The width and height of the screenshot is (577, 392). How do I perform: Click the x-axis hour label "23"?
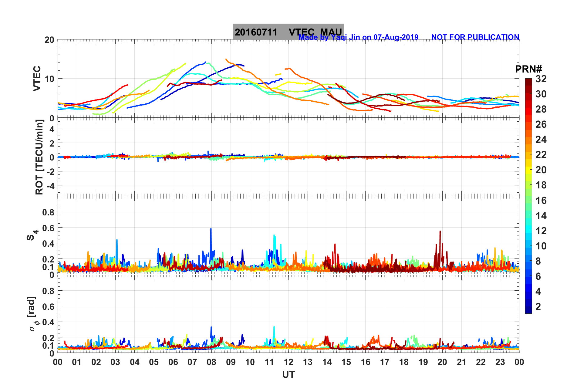[x=500, y=362]
